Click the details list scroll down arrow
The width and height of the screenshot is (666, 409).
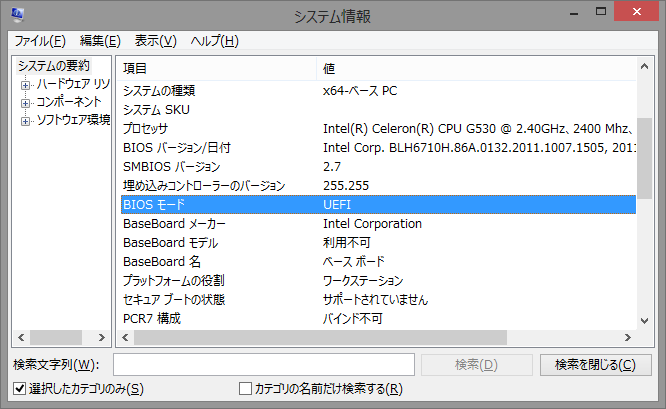(x=644, y=321)
